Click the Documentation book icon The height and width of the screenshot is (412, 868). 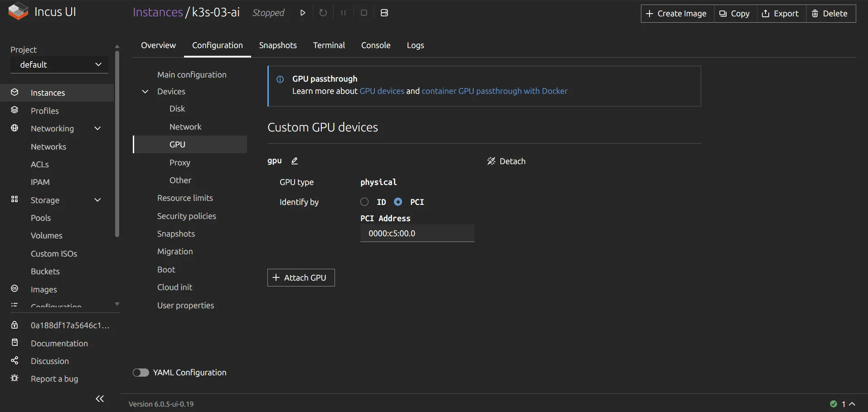pos(15,343)
